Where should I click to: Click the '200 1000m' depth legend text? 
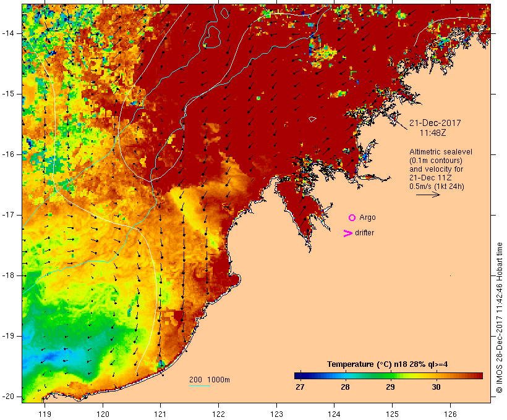coord(210,380)
